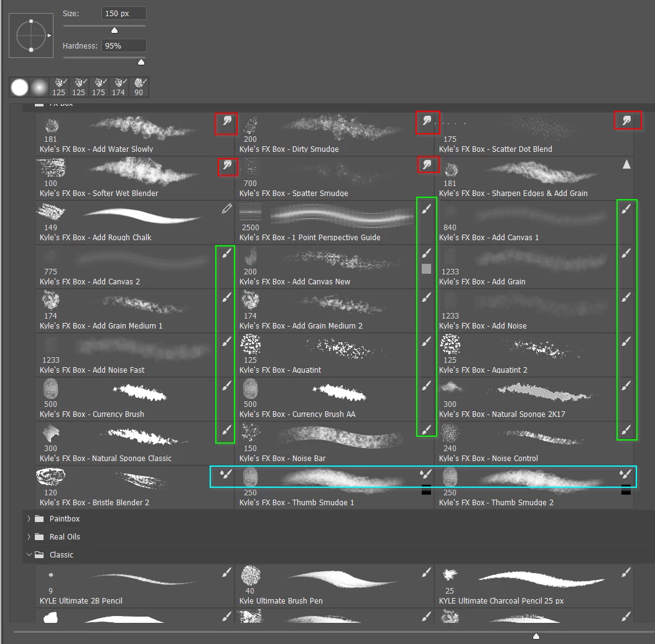The width and height of the screenshot is (655, 644).
Task: Choose Kyle's FX Box - Dirty Smudge brush
Action: tap(335, 134)
